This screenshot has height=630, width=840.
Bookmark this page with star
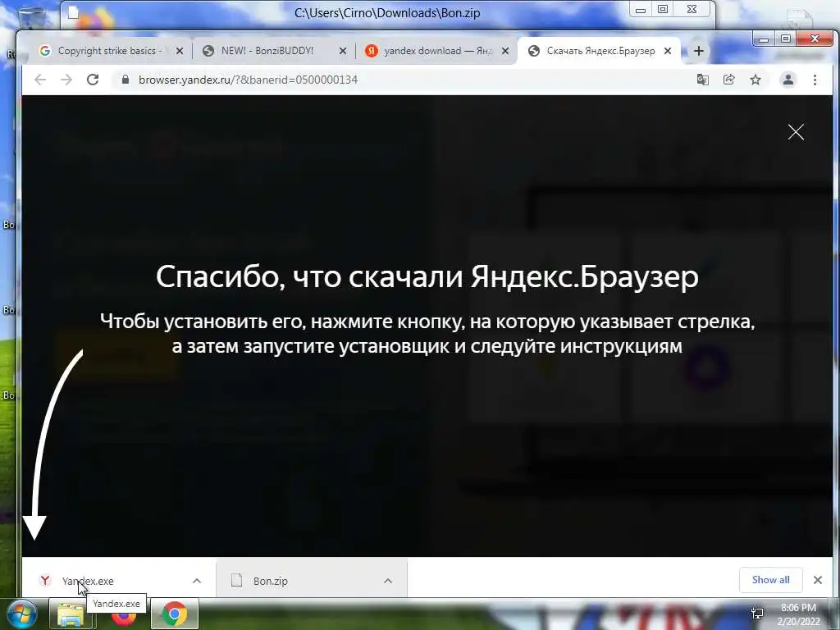[x=756, y=80]
